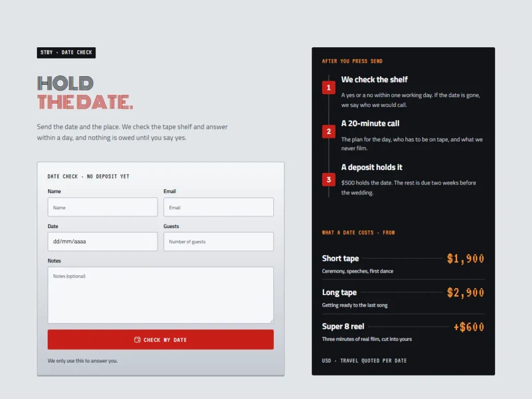Image resolution: width=532 pixels, height=399 pixels.
Task: Click the step 3 number badge
Action: (328, 179)
